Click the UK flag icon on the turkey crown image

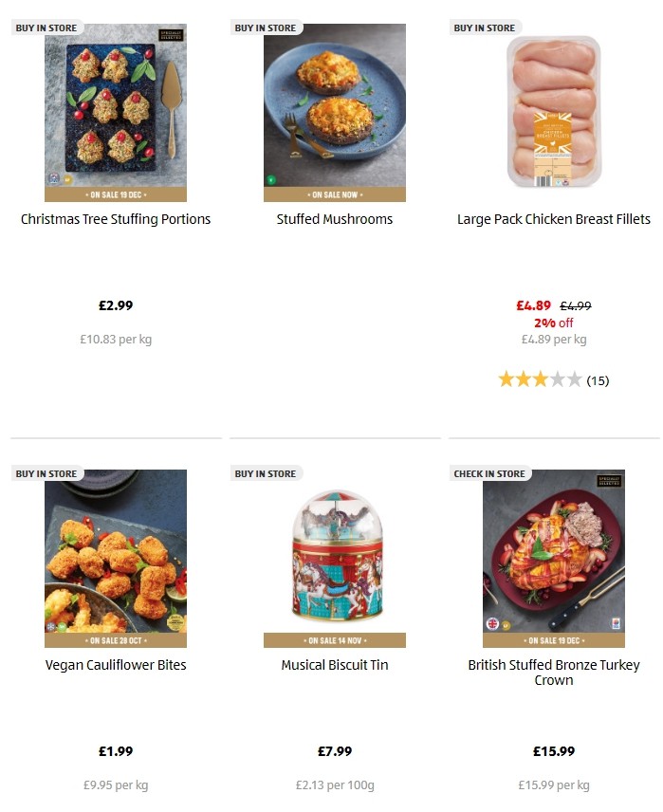pos(492,622)
